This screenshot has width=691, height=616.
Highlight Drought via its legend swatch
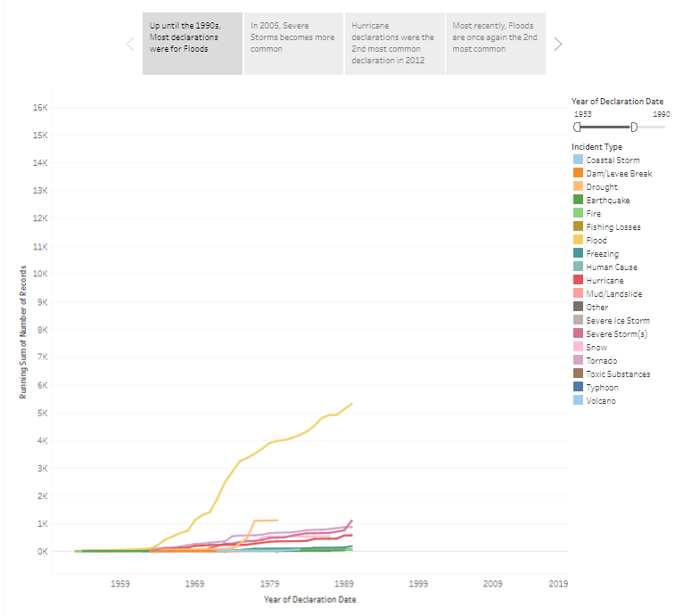click(x=578, y=187)
